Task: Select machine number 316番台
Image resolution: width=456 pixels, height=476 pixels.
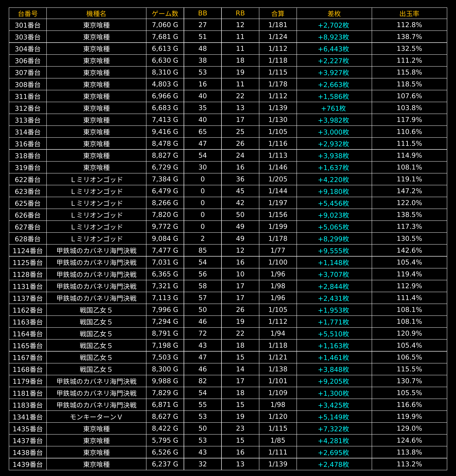Action: [28, 144]
